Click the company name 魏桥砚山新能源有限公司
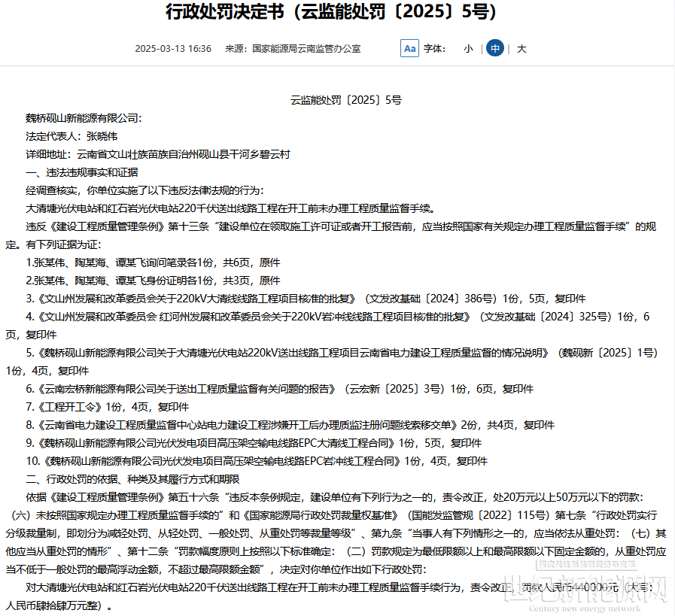Screen dimensions: 675x616 tap(84, 118)
